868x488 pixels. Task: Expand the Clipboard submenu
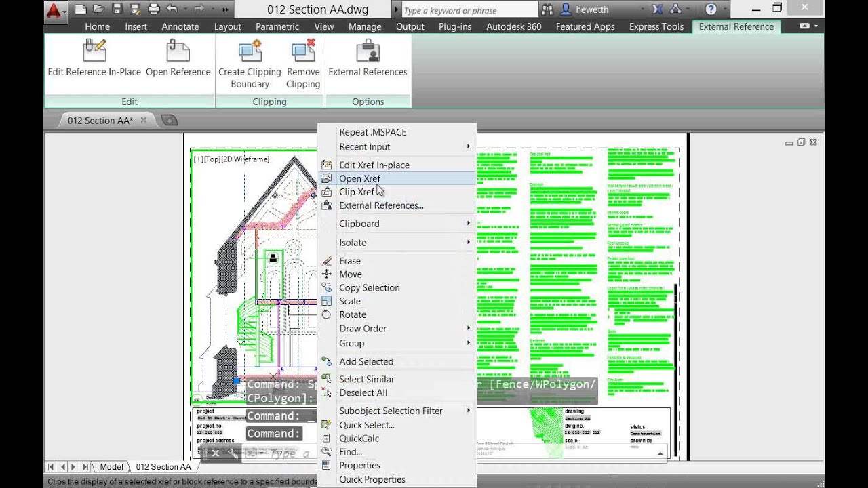tap(397, 224)
